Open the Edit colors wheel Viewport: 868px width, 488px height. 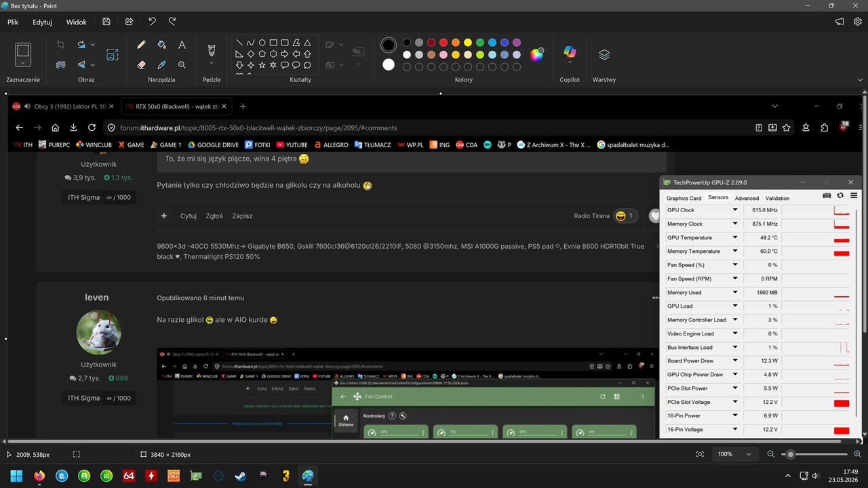pyautogui.click(x=536, y=55)
